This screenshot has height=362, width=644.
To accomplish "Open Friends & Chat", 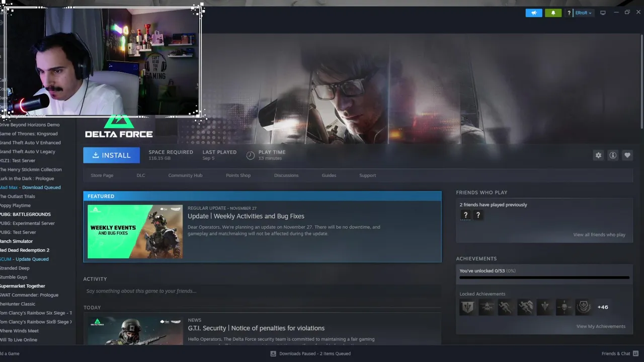I will click(620, 353).
